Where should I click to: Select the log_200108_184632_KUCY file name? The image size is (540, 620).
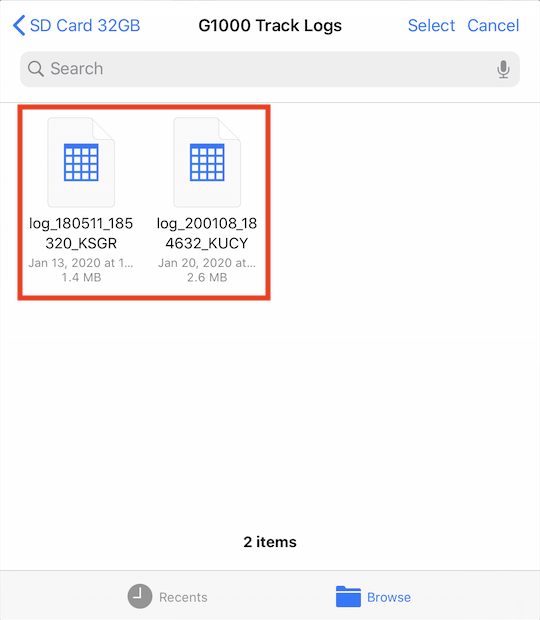pyautogui.click(x=207, y=233)
